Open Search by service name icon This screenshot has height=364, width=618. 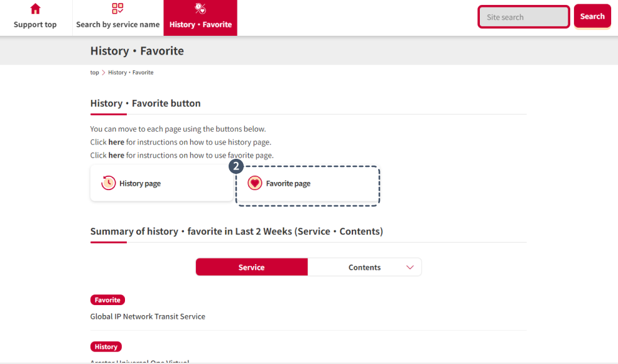[x=117, y=9]
